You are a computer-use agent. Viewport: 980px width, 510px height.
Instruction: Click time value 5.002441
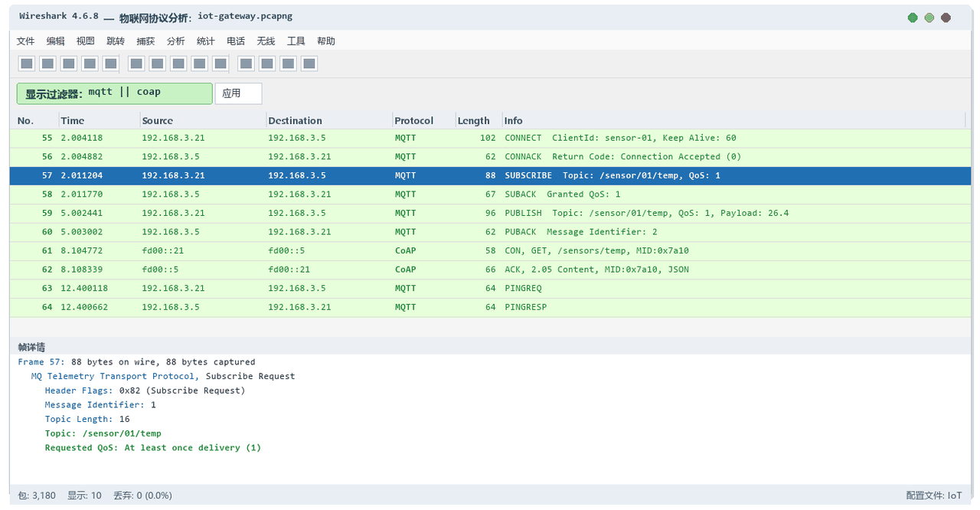coord(82,213)
